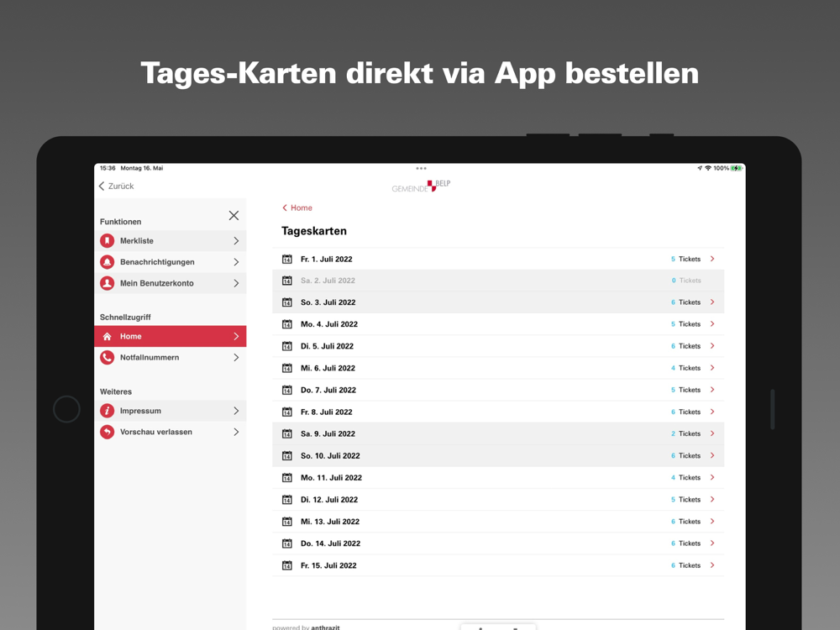Open Sa. 9. Juli 2022 tickets

pos(498,434)
